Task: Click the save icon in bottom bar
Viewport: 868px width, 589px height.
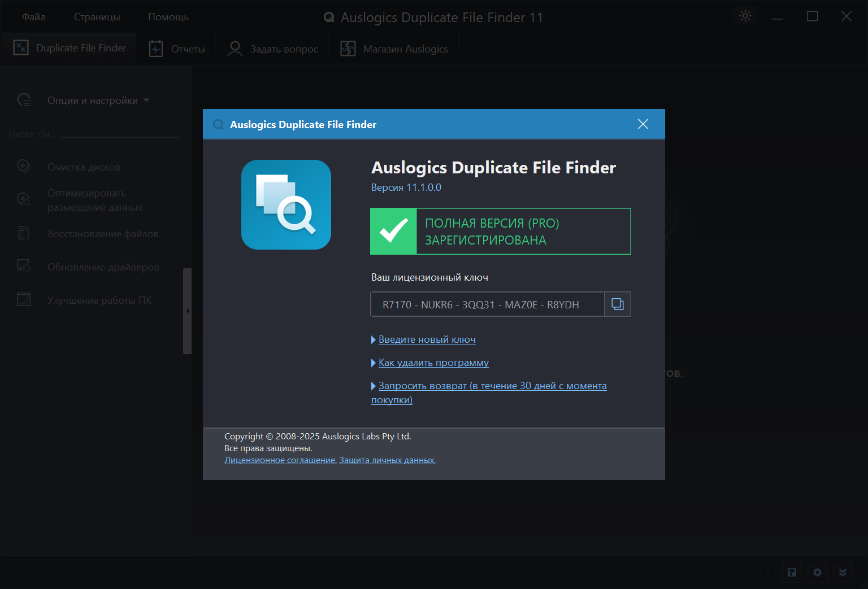Action: [x=792, y=573]
